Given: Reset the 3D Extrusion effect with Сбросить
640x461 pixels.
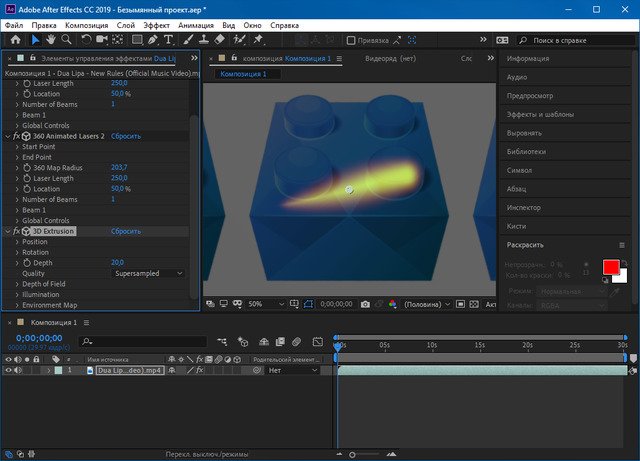Looking at the screenshot, I should [x=125, y=231].
